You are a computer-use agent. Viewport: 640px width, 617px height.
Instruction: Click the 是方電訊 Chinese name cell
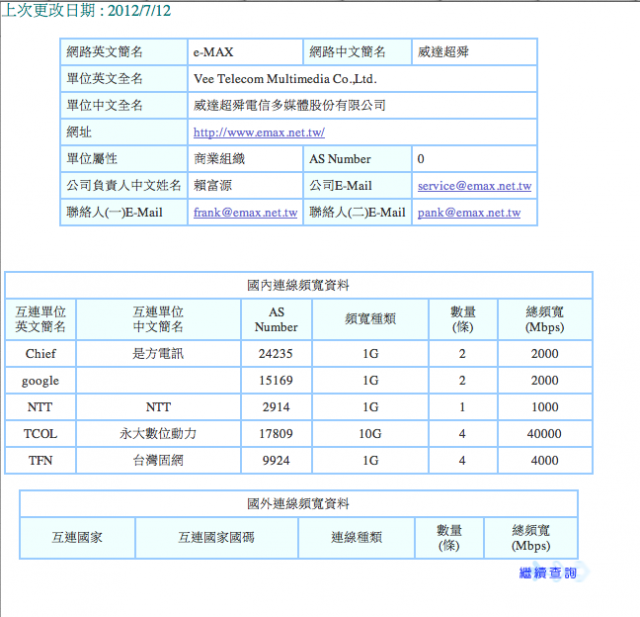158,353
